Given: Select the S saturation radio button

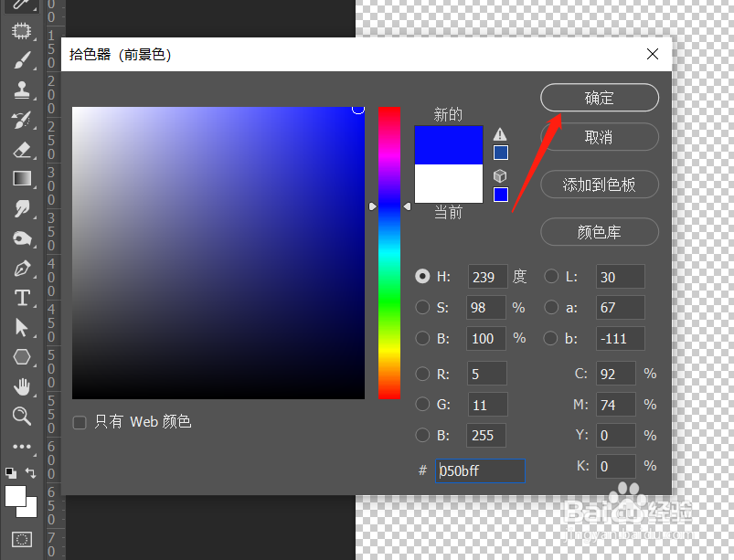Looking at the screenshot, I should tap(422, 307).
